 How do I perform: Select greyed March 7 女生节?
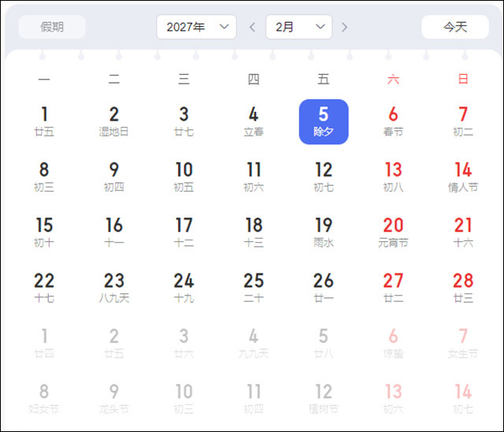(x=463, y=344)
